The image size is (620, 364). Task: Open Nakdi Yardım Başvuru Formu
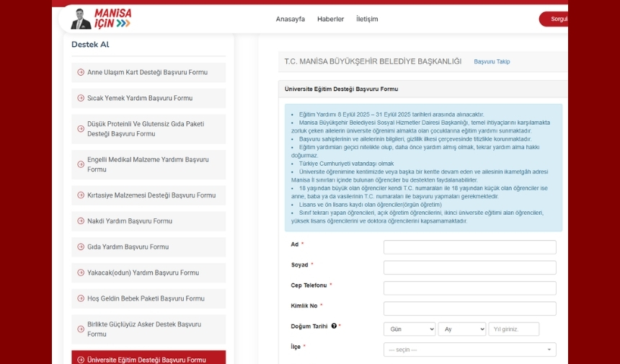[149, 221]
